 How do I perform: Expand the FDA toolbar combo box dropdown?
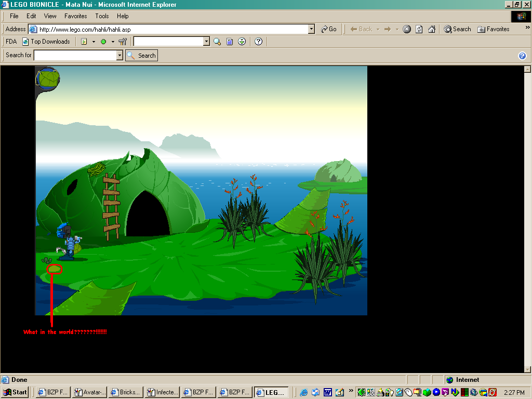pyautogui.click(x=206, y=42)
